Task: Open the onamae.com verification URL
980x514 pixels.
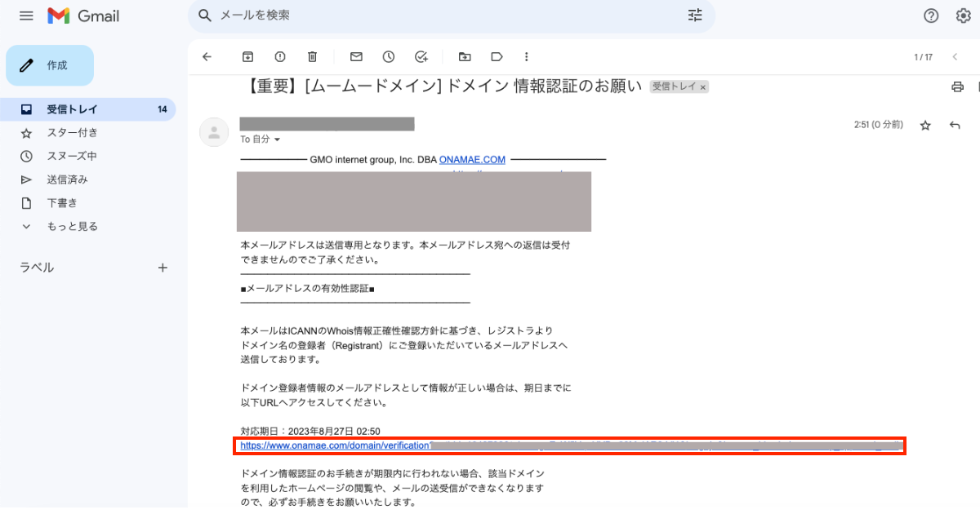Action: [335, 445]
